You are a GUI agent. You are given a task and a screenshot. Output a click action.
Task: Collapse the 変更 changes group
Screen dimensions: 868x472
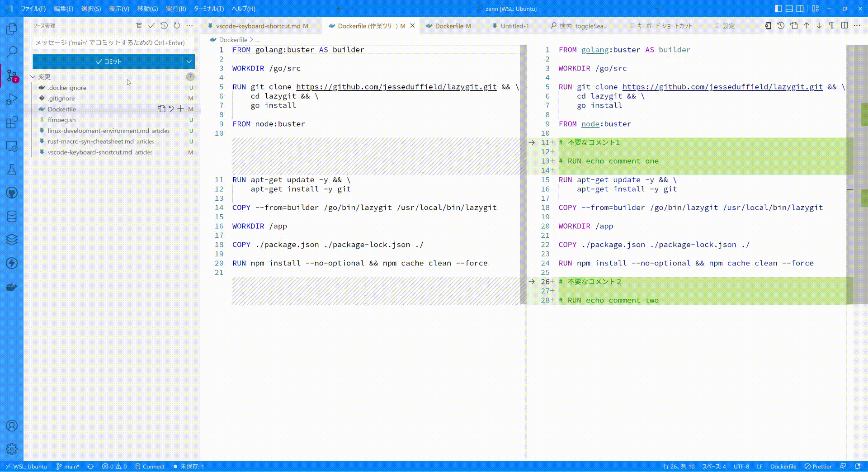click(x=33, y=77)
